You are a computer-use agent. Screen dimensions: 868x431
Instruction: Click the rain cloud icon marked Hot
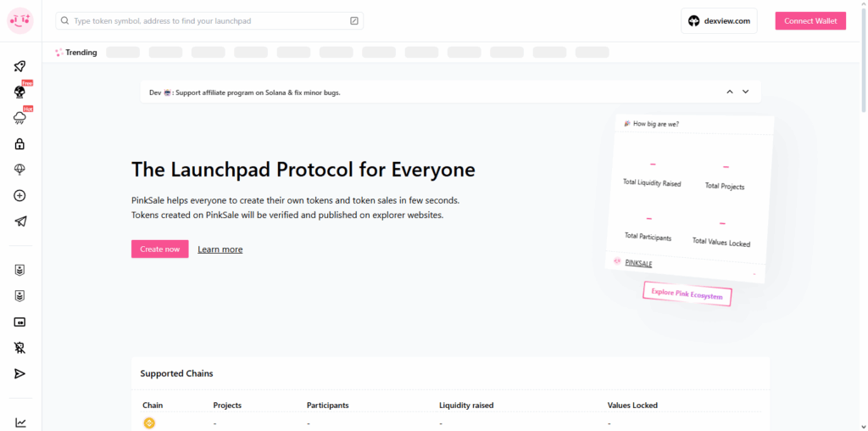[20, 118]
